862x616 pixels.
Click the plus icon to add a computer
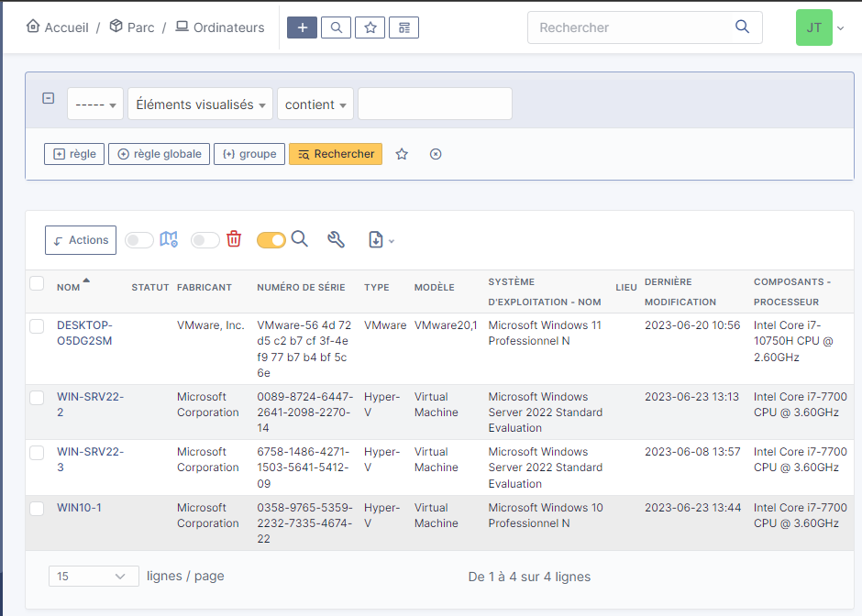point(302,27)
